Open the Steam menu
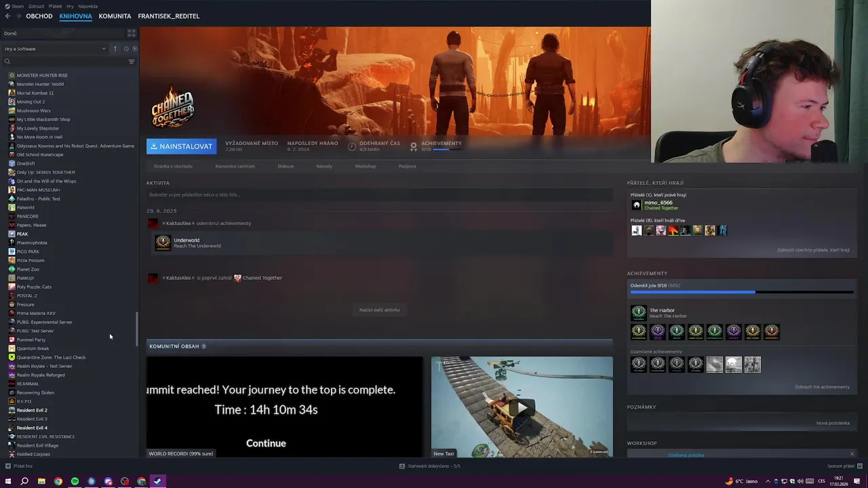 tap(17, 6)
